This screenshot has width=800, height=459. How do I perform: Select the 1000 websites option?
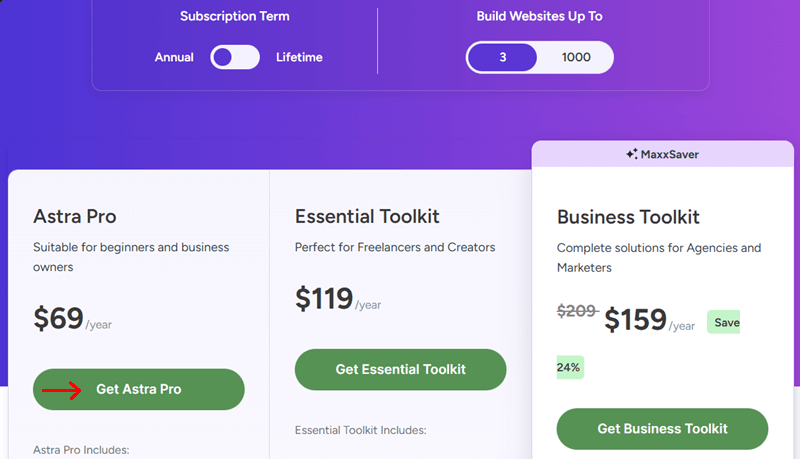[575, 57]
